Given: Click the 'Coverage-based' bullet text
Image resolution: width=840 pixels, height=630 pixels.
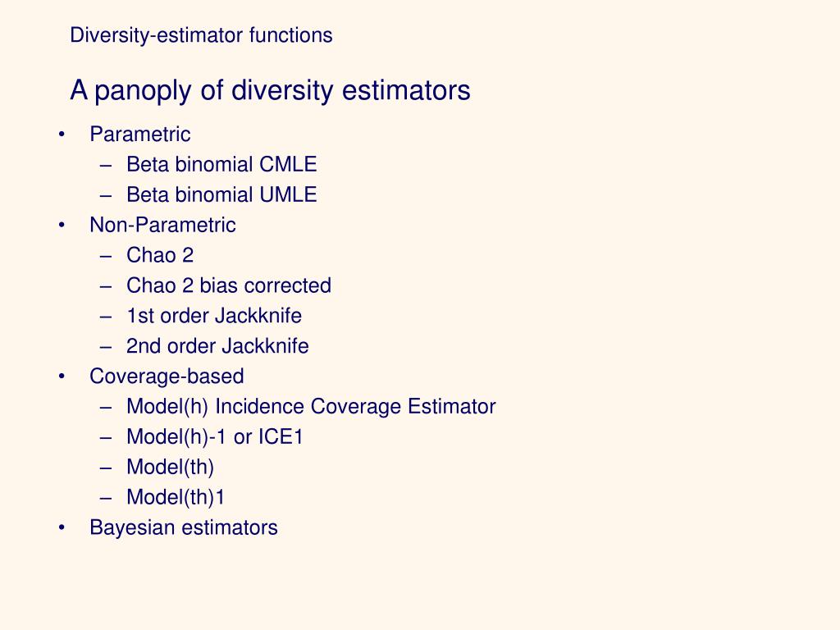Looking at the screenshot, I should (167, 377).
